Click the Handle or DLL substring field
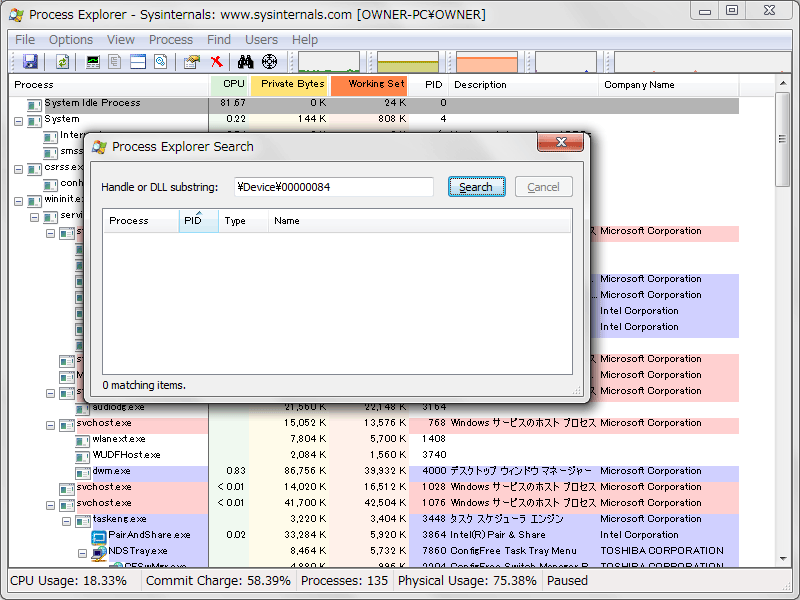 (x=334, y=187)
